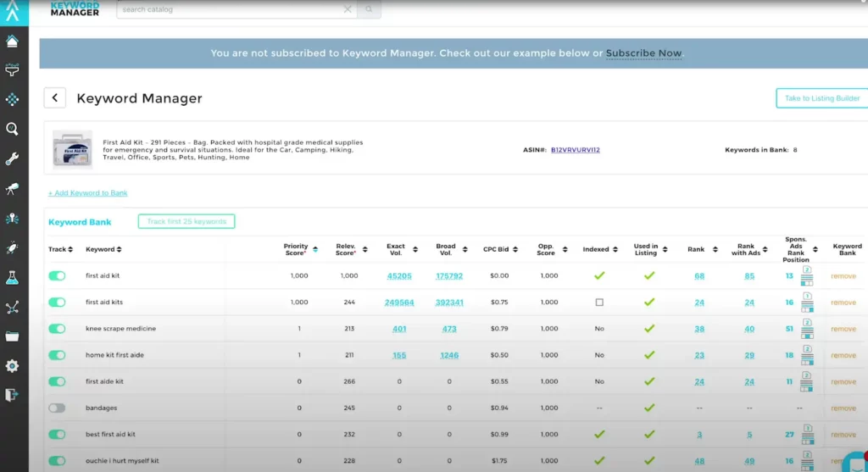Open ASIN link B12VRVURVI12
Viewport: 868px width, 472px height.
point(576,150)
